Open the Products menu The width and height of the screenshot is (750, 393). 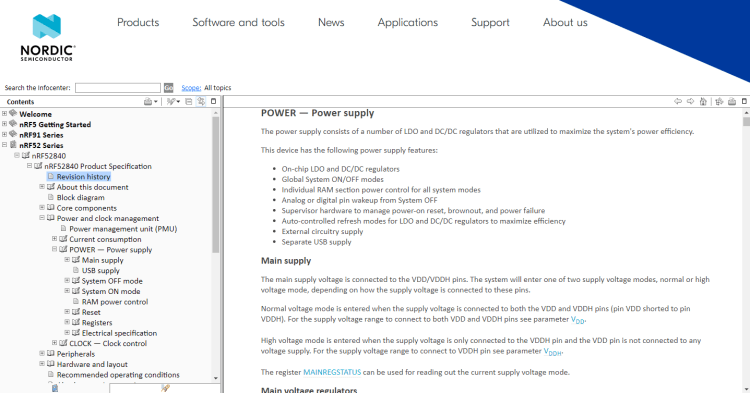pos(138,22)
